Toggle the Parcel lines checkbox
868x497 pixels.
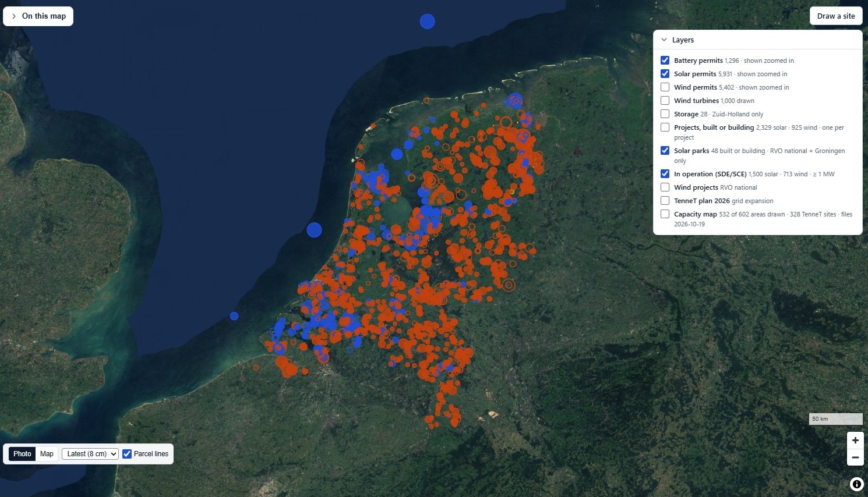127,454
